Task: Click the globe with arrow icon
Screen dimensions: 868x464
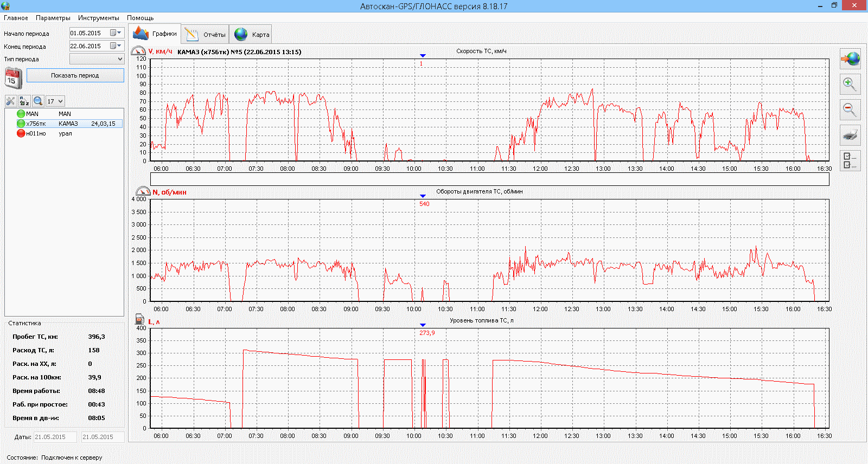Action: pos(850,59)
